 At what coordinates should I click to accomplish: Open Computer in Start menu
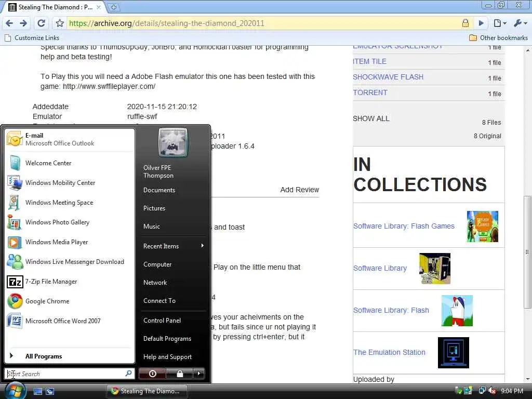pos(157,264)
